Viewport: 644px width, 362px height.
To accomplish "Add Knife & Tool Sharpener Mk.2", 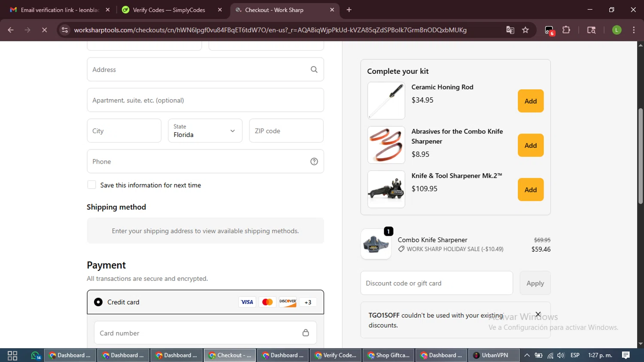I will pyautogui.click(x=531, y=189).
